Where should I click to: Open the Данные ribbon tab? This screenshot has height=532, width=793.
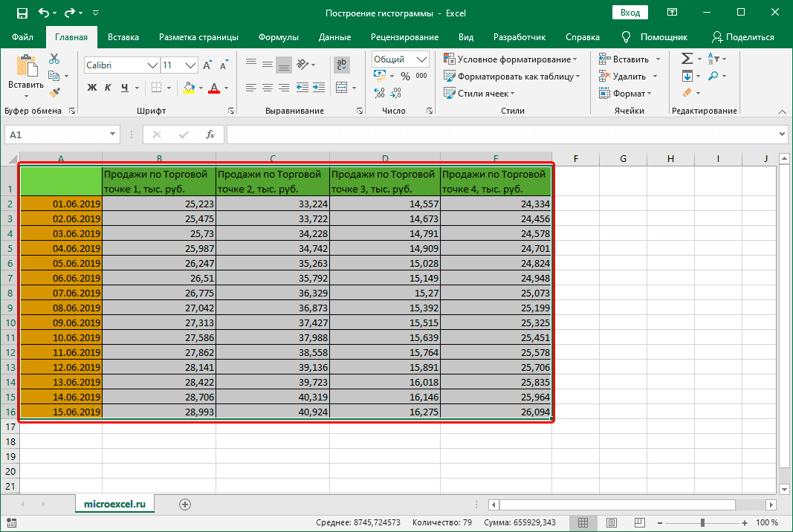click(x=334, y=36)
